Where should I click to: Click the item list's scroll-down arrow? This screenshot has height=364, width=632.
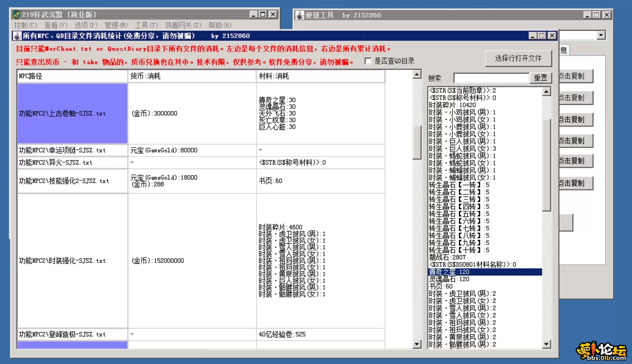(x=546, y=344)
